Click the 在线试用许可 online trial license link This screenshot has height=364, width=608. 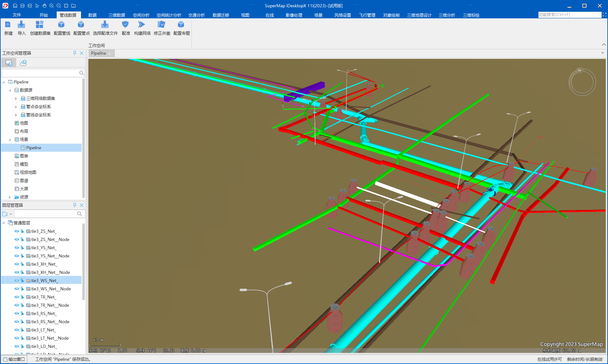pyautogui.click(x=549, y=359)
